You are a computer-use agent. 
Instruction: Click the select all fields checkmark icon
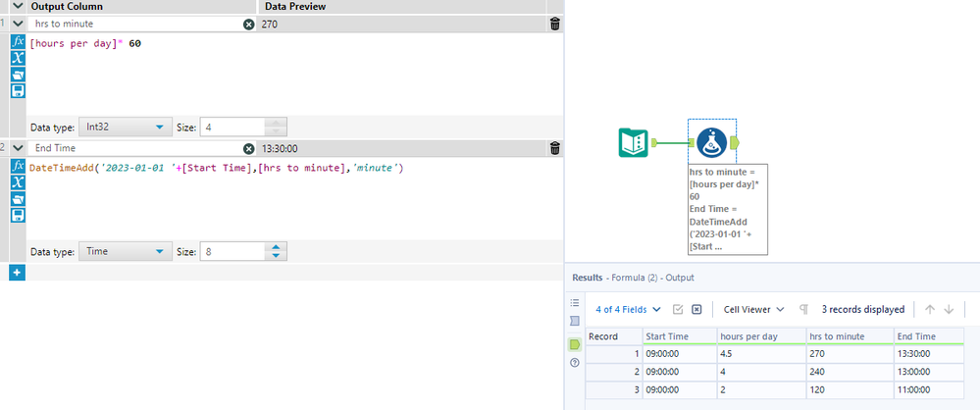(678, 309)
